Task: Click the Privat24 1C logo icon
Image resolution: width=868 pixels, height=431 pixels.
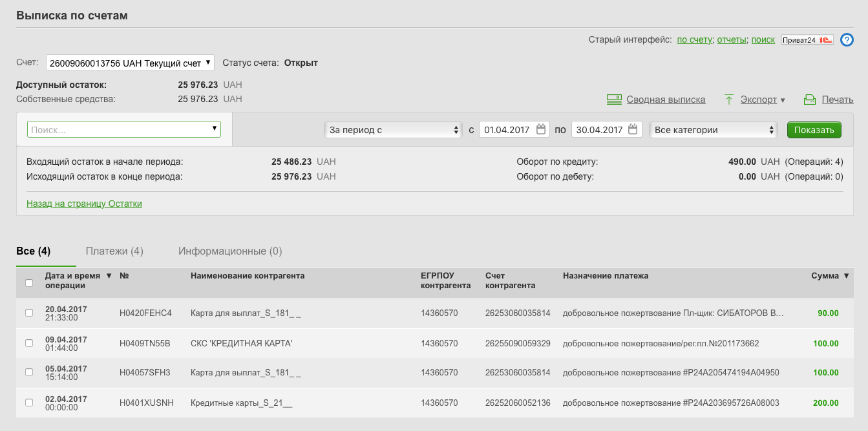Action: click(807, 40)
